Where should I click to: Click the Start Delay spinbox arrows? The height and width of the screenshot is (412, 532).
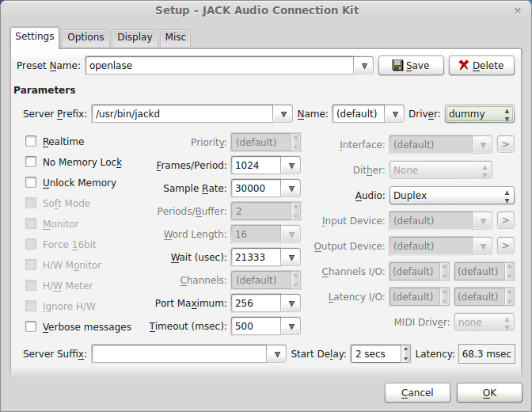point(405,354)
